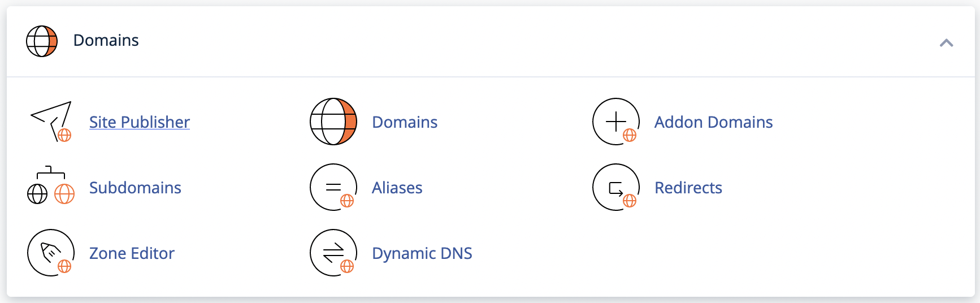Image resolution: width=980 pixels, height=303 pixels.
Task: Open the Dynamic DNS link
Action: pyautogui.click(x=422, y=253)
